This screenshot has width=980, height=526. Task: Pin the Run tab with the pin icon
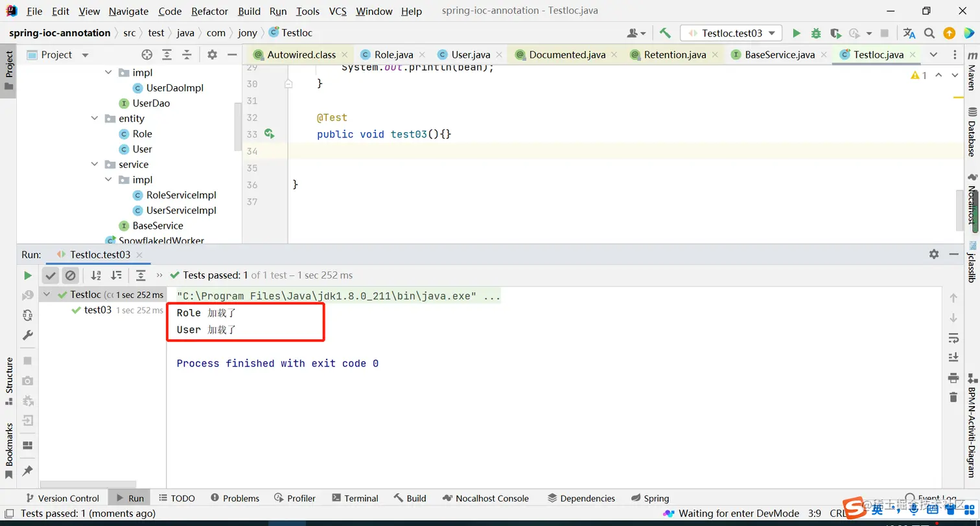27,471
